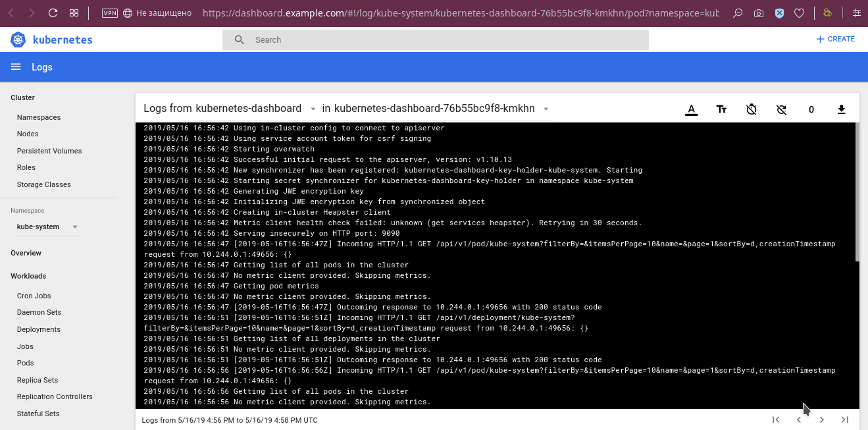Viewport: 868px width, 430px height.
Task: Open Storage Classes in sidebar
Action: click(44, 184)
